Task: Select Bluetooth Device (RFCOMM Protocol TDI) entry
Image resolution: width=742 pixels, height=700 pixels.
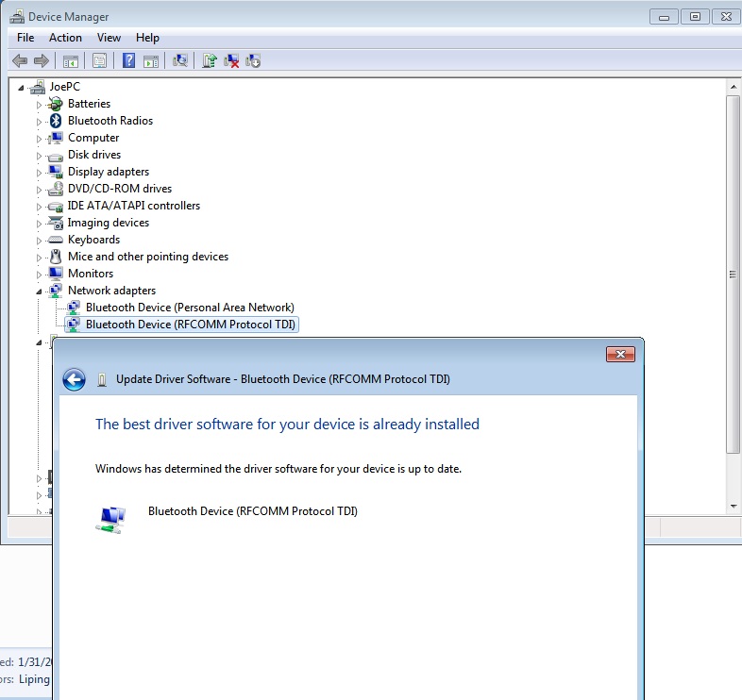Action: (191, 325)
